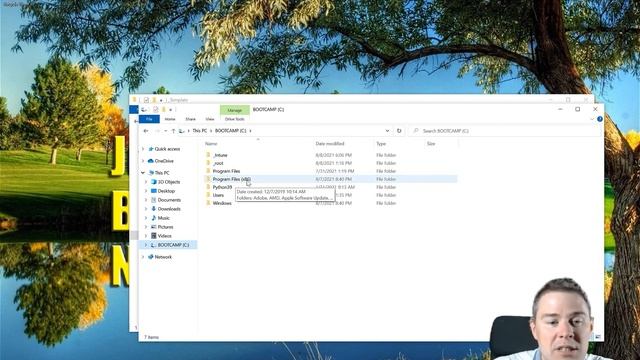Click the Windows folder icon
640x360 pixels.
[208, 203]
